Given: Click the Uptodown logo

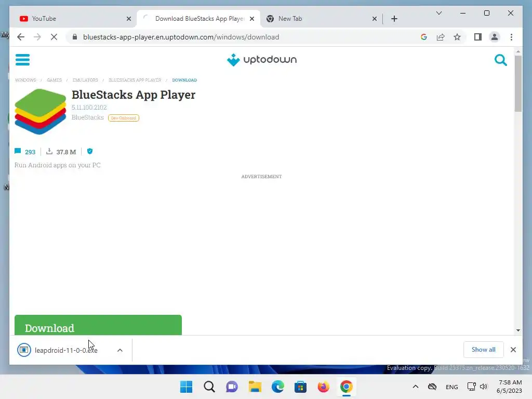Looking at the screenshot, I should [x=262, y=60].
